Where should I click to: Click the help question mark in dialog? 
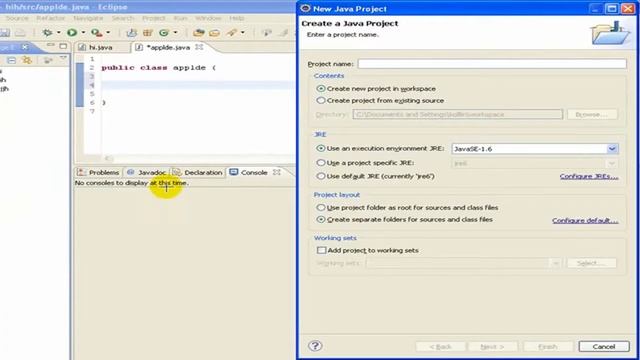tap(315, 346)
